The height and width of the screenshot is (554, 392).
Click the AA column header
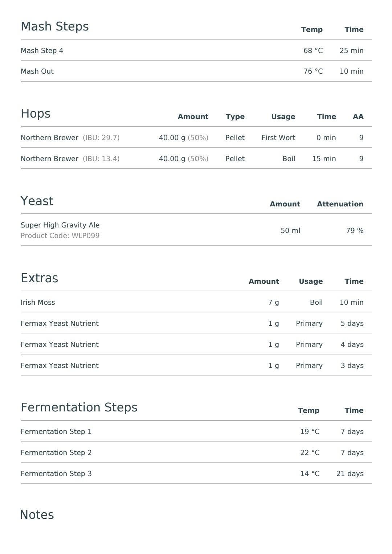click(x=358, y=117)
